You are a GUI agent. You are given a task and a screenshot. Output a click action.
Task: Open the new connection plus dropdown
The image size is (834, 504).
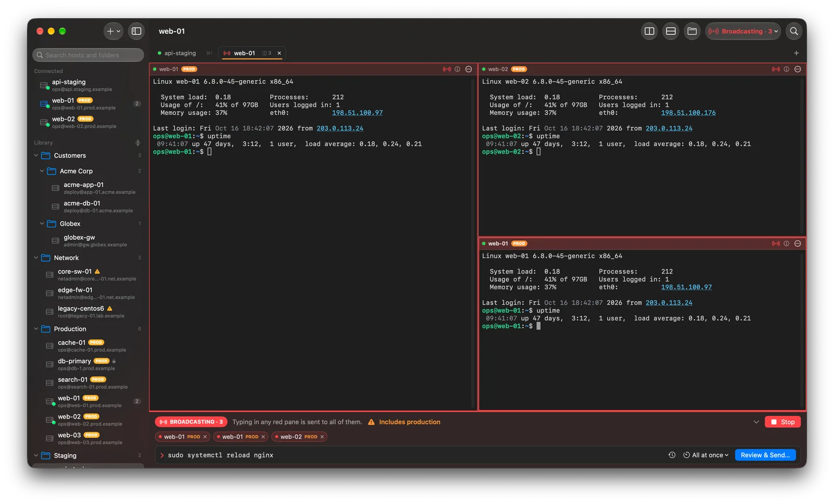(x=113, y=31)
